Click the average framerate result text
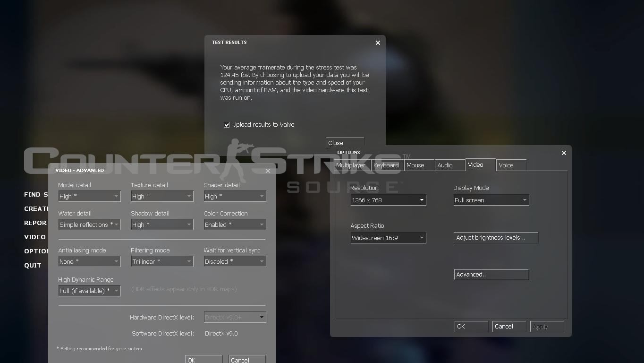 (x=295, y=82)
